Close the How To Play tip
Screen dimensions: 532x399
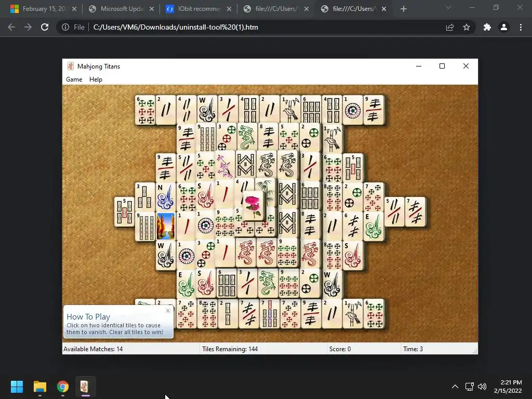[168, 311]
